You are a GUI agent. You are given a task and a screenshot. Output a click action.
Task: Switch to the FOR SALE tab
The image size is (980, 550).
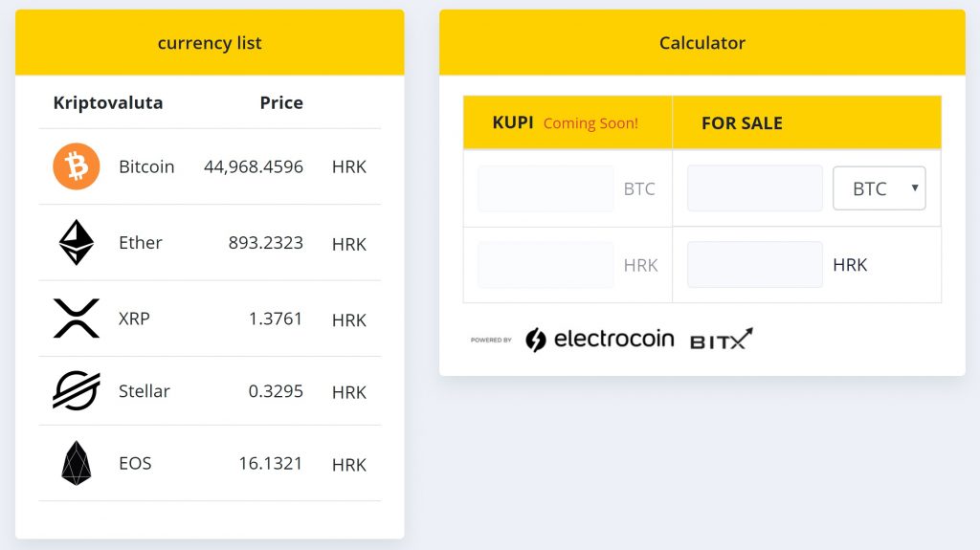742,122
